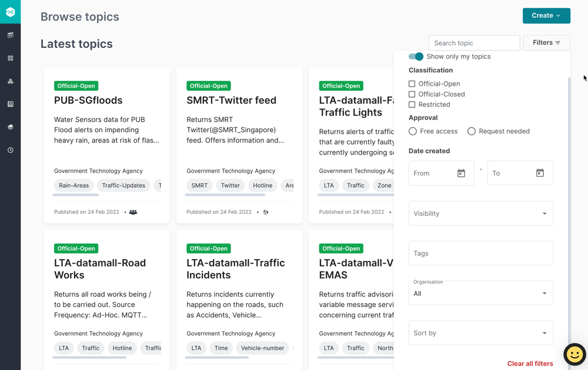Collapse the Filters panel button

546,43
